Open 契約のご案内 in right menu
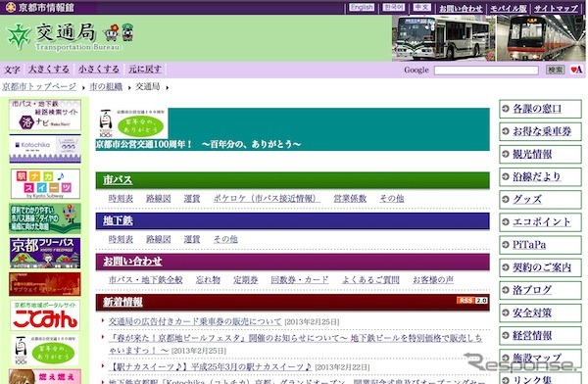The image size is (588, 384). 542,267
